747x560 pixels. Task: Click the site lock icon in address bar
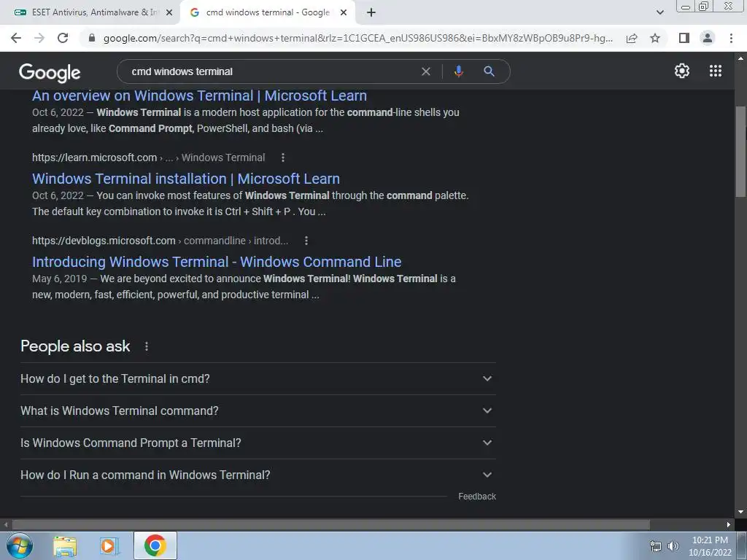pyautogui.click(x=92, y=38)
